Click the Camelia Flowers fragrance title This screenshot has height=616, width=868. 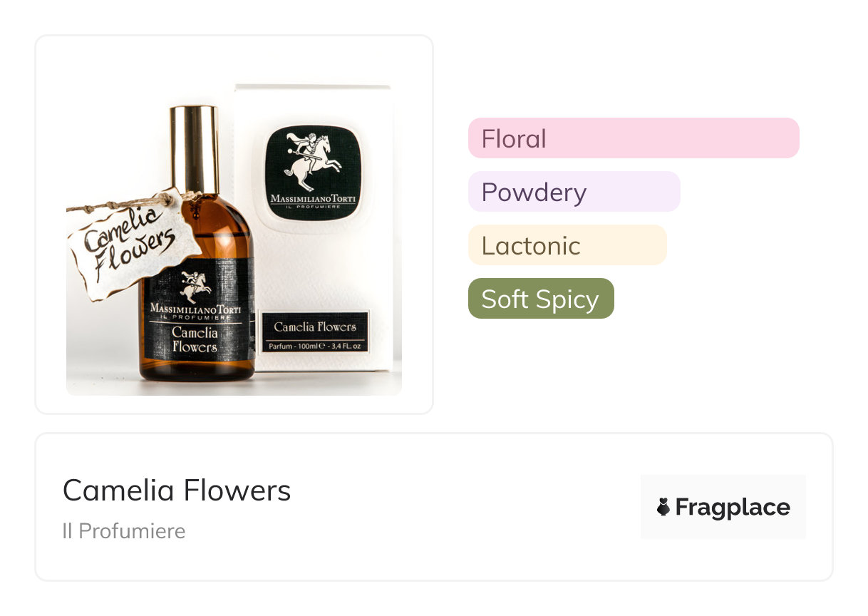(177, 491)
